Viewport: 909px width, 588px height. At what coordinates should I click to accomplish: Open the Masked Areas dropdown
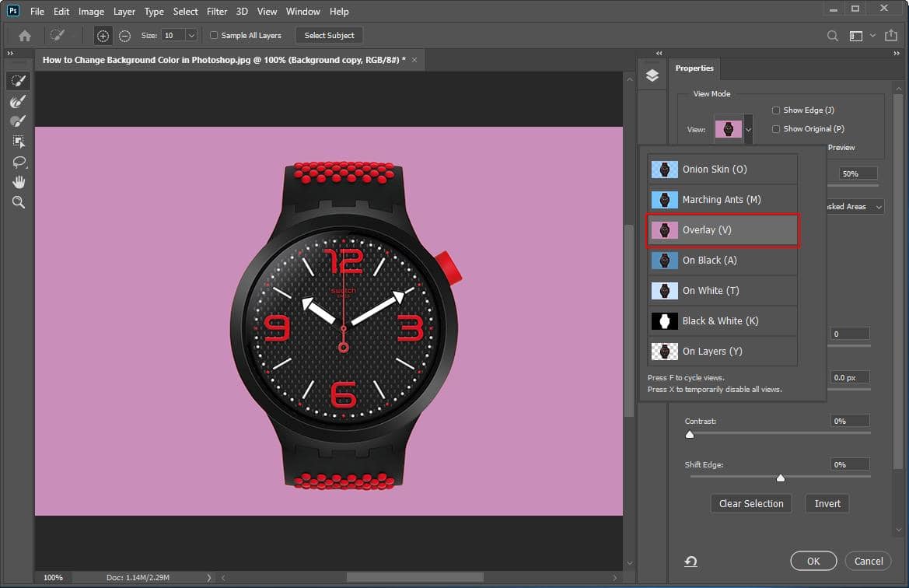click(854, 206)
